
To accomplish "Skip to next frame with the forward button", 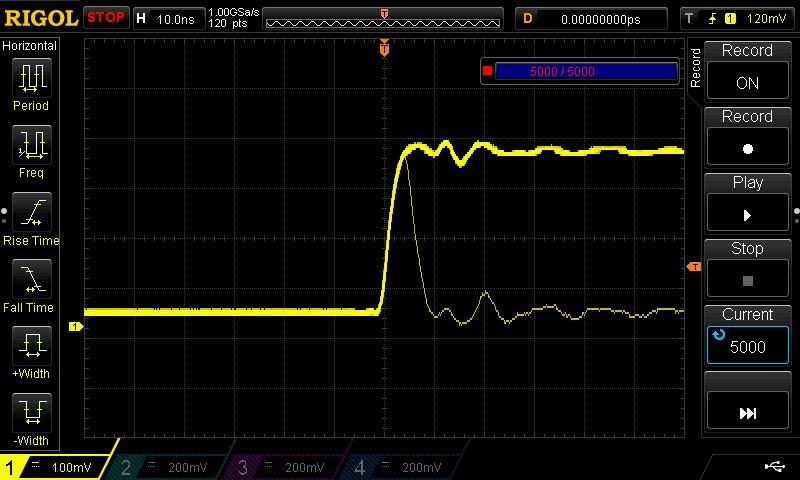I will tap(747, 412).
